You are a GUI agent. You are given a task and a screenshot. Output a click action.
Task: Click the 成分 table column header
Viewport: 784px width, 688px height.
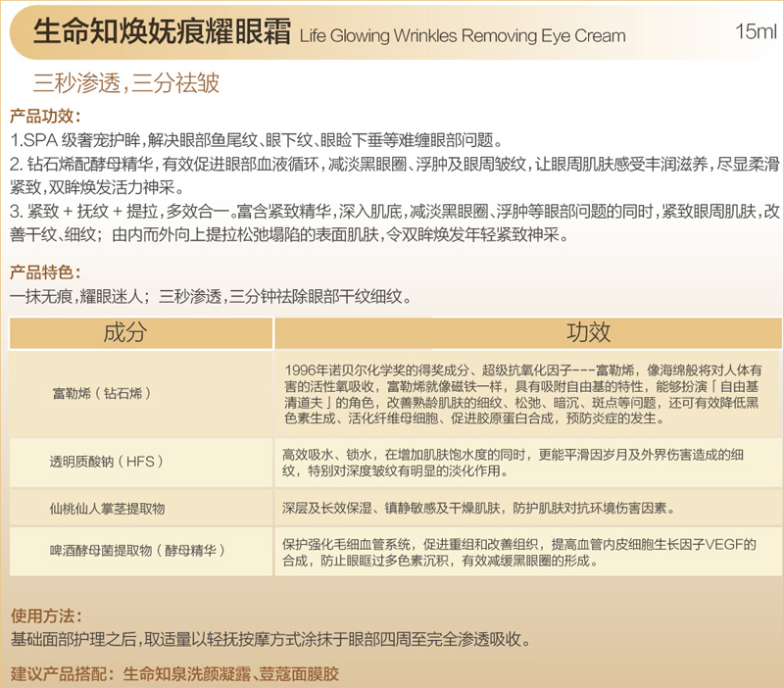point(124,332)
